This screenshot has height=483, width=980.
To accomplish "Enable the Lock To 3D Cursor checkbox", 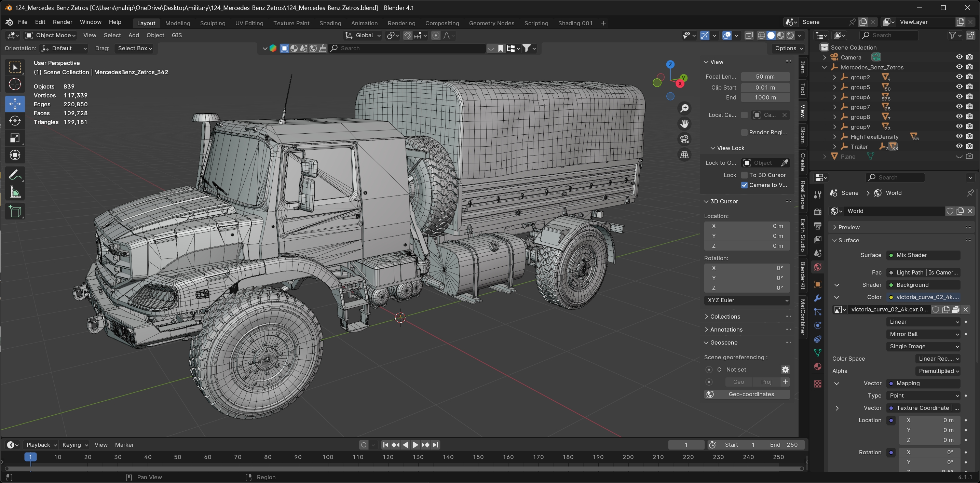I will point(745,175).
